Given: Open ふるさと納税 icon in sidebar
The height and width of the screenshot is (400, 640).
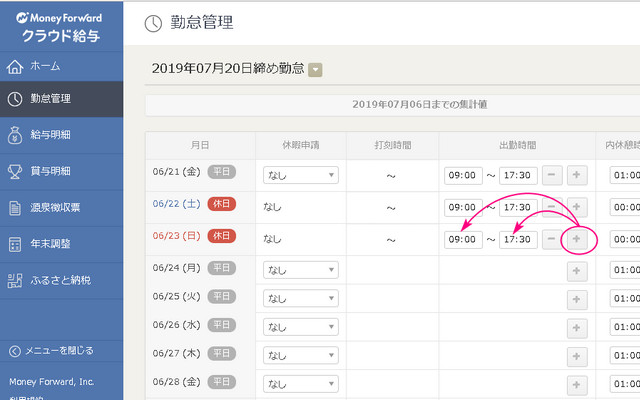Looking at the screenshot, I should point(14,280).
